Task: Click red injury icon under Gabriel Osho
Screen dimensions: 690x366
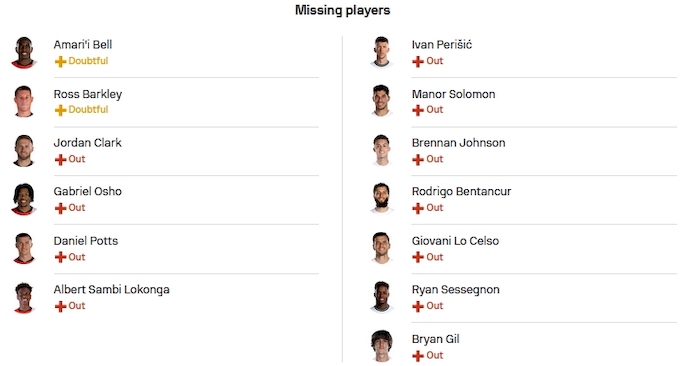Action: pos(60,208)
